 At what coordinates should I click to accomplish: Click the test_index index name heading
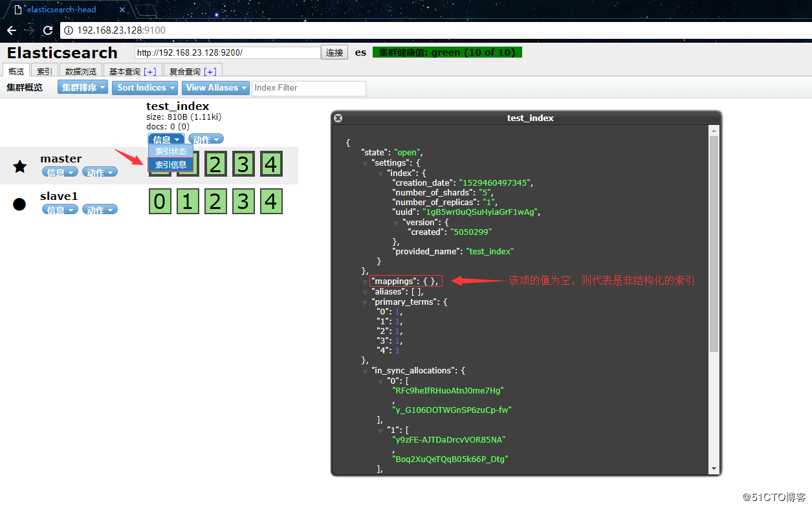(178, 106)
